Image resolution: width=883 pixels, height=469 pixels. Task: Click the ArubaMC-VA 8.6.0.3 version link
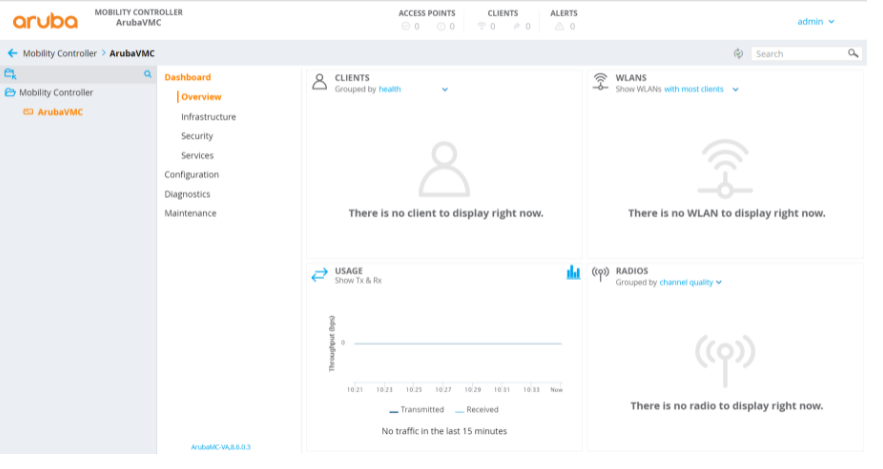(221, 447)
